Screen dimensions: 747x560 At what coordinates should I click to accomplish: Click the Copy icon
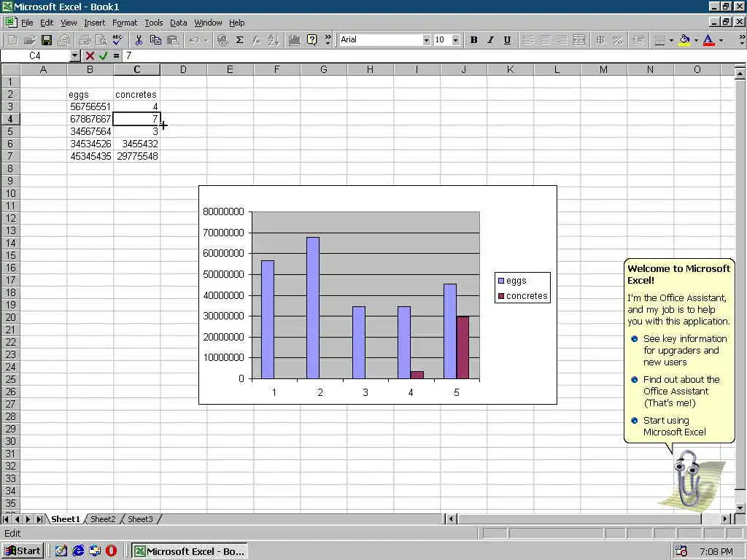[x=155, y=40]
